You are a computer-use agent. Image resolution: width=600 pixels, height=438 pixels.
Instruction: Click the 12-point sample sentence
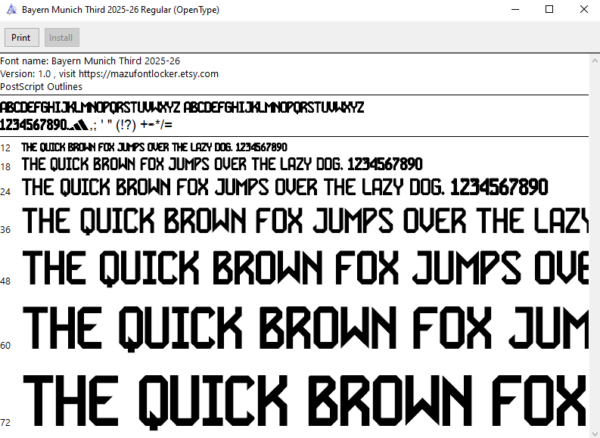click(x=154, y=147)
